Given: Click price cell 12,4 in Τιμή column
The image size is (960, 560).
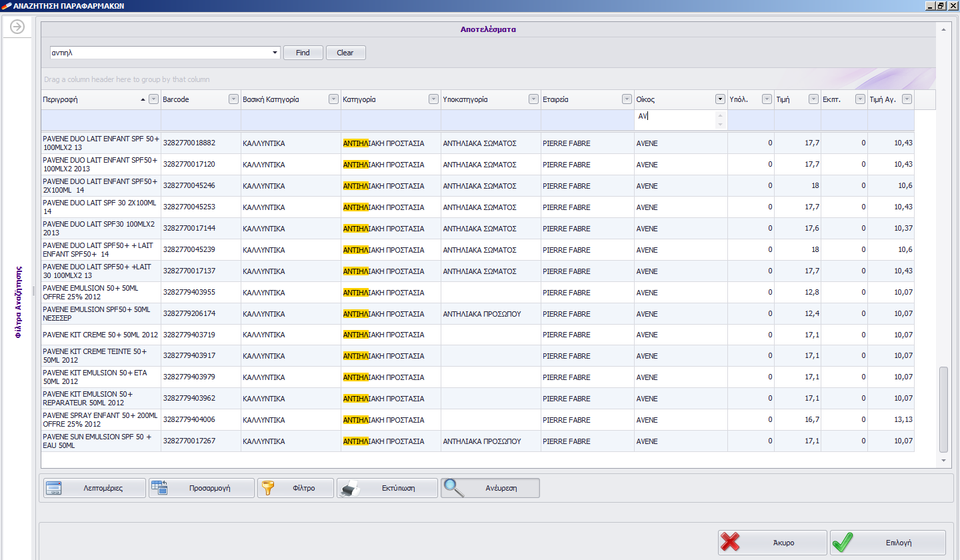Looking at the screenshot, I should click(797, 313).
